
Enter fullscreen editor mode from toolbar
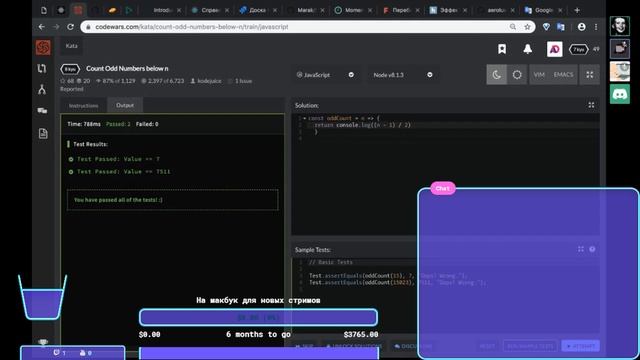(589, 75)
